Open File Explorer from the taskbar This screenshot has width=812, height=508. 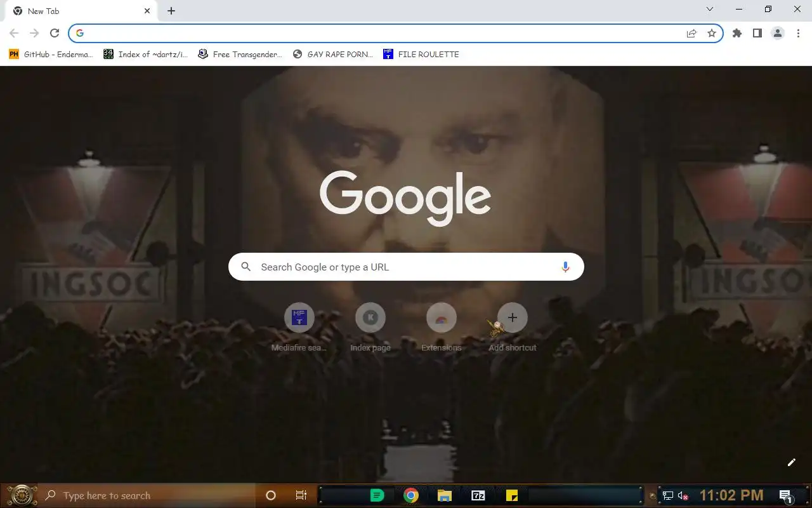tap(444, 495)
